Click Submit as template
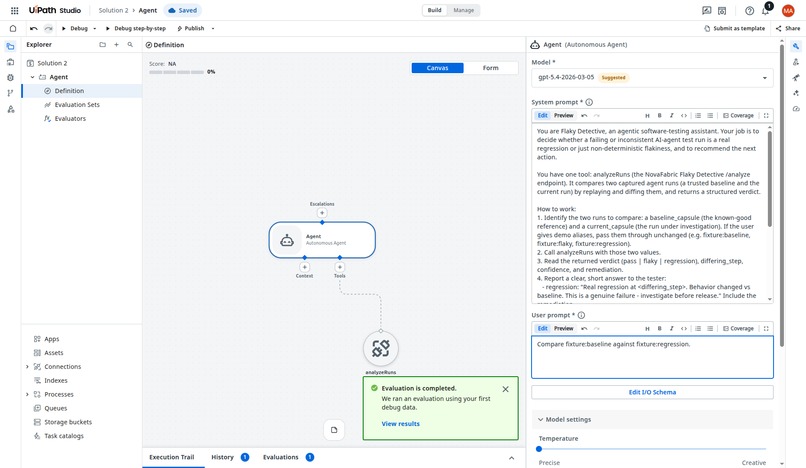The height and width of the screenshot is (468, 806). [735, 28]
